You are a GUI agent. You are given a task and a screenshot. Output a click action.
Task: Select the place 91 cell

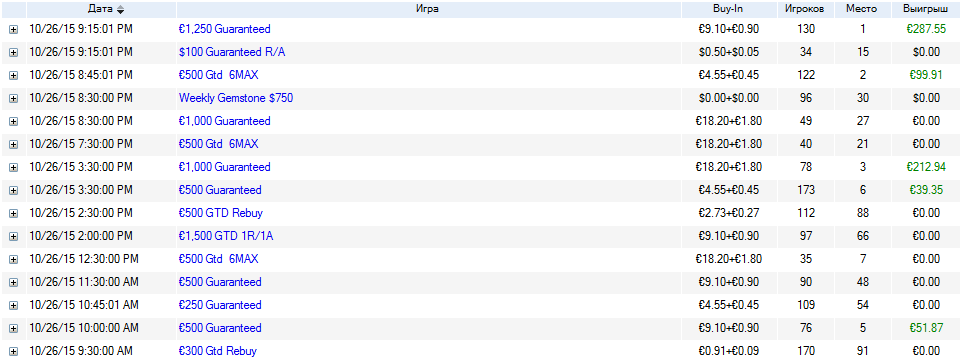(863, 351)
